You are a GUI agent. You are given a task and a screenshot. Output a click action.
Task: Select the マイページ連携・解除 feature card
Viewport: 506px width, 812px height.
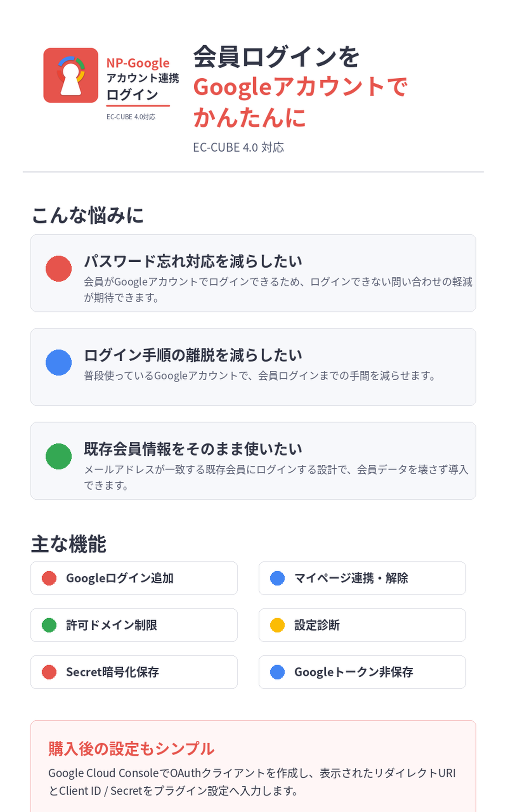click(362, 578)
